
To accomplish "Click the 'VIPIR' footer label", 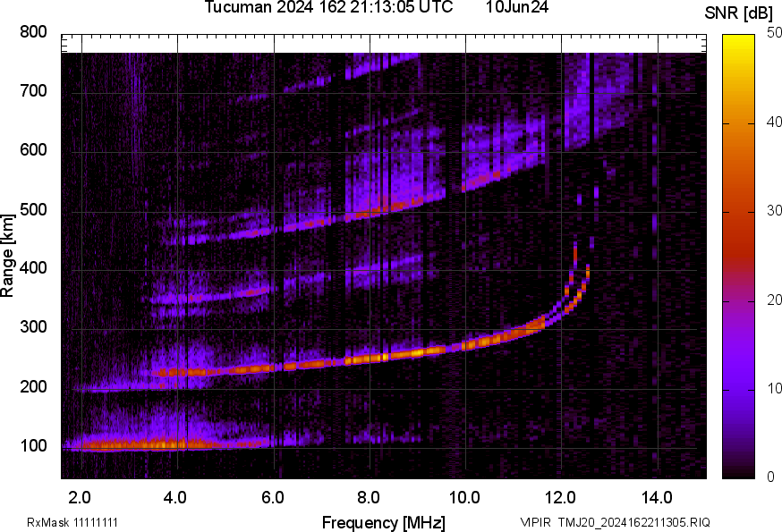I will tap(536, 522).
